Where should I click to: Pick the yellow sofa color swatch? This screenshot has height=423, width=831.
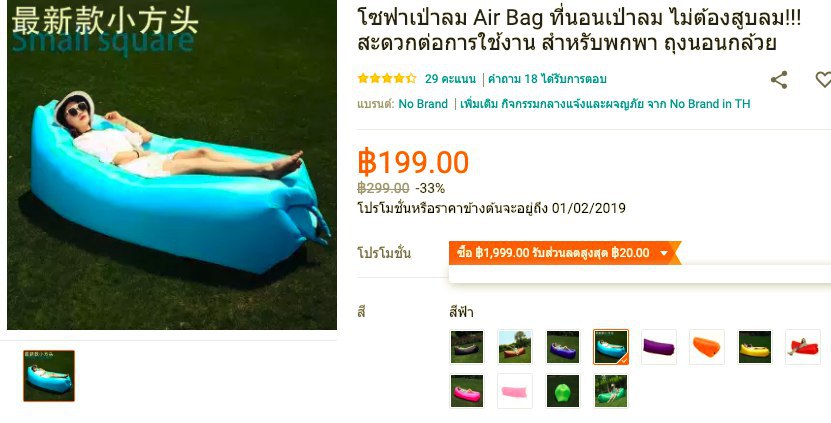pos(755,347)
